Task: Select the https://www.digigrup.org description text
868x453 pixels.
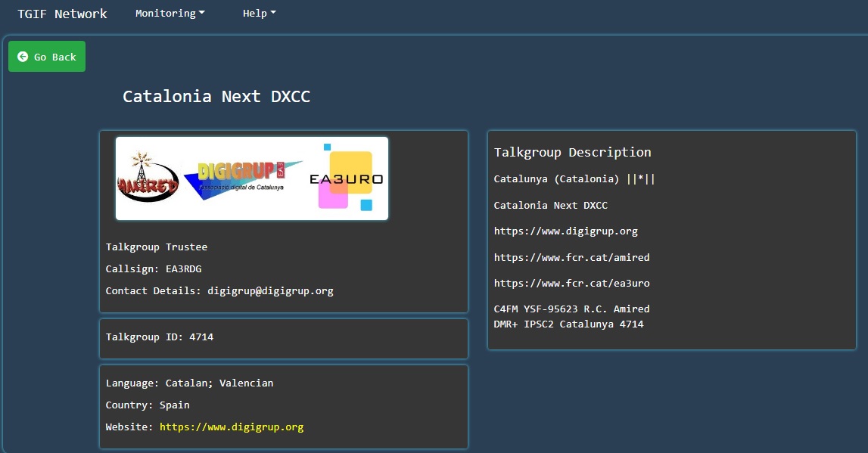Action: (x=566, y=231)
